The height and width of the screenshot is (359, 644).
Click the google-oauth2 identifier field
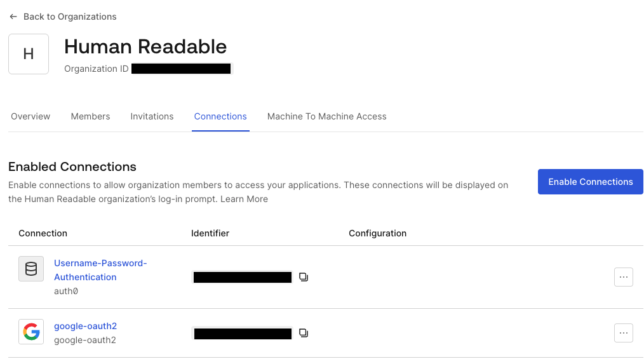[243, 334]
